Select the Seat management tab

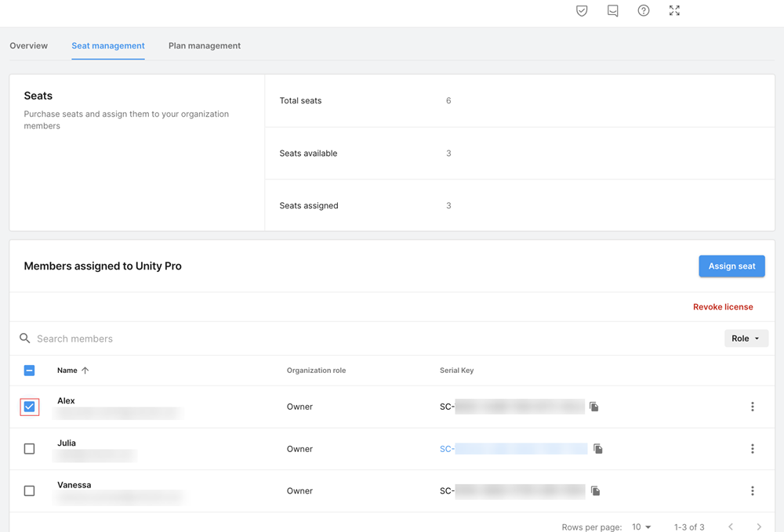coord(108,45)
